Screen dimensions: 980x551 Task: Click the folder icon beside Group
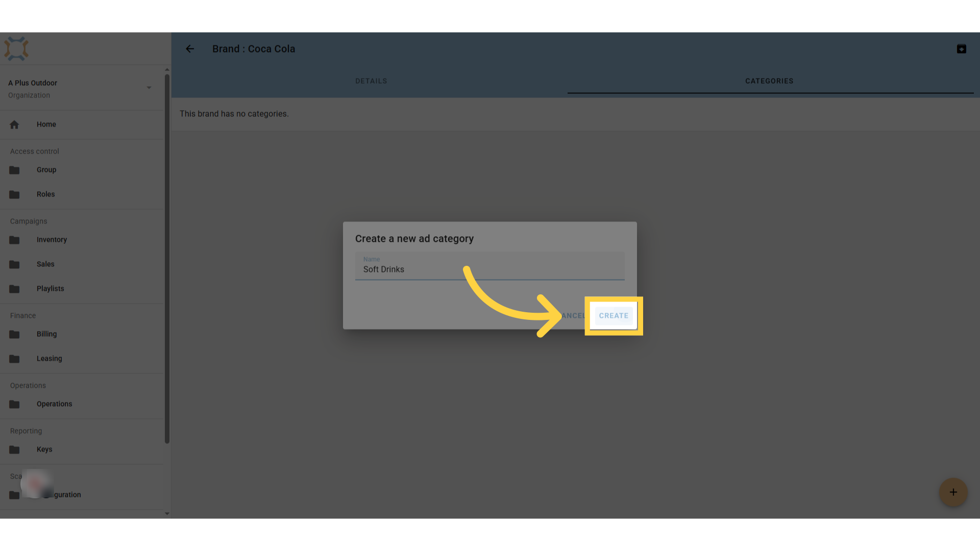(x=14, y=170)
